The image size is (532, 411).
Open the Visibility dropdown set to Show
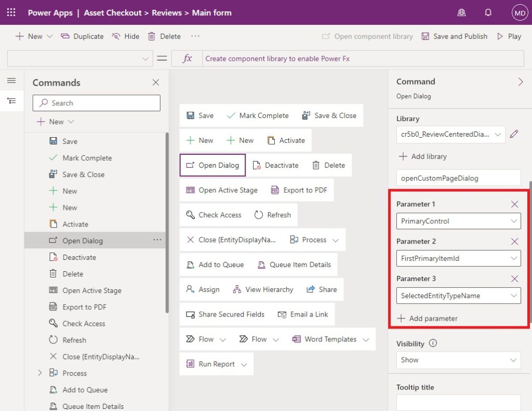click(458, 360)
